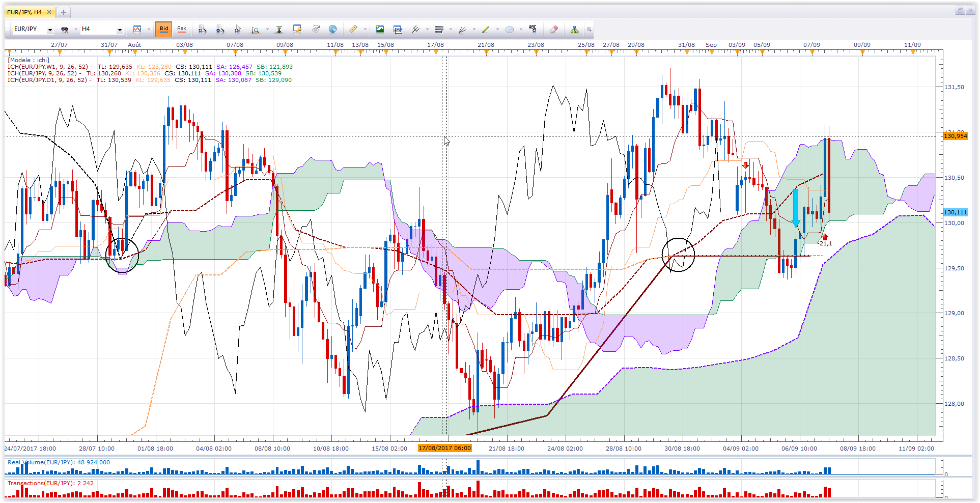
Task: Select the ruler measurement tool
Action: click(x=353, y=30)
